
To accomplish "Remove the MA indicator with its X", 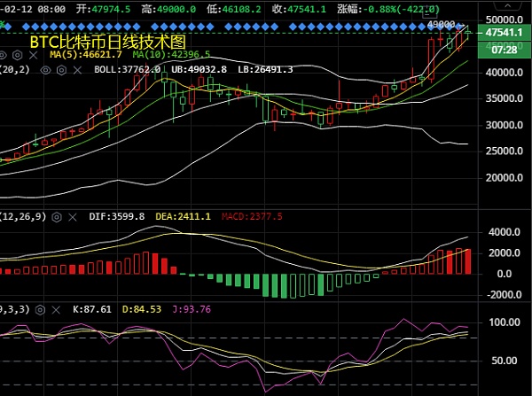I will pyautogui.click(x=34, y=55).
